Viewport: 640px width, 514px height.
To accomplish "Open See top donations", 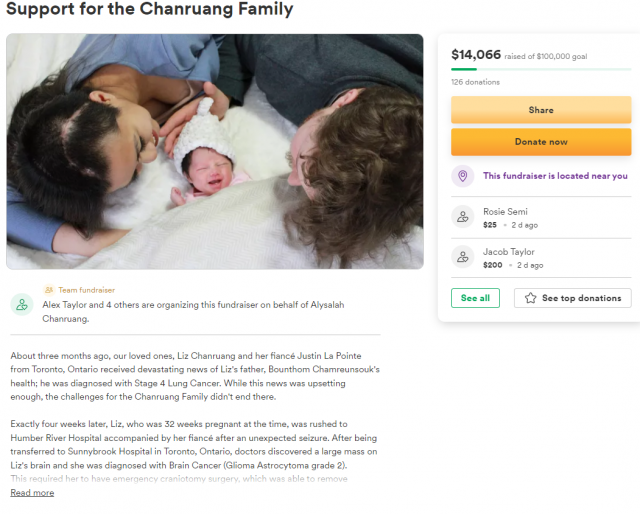I will 573,298.
